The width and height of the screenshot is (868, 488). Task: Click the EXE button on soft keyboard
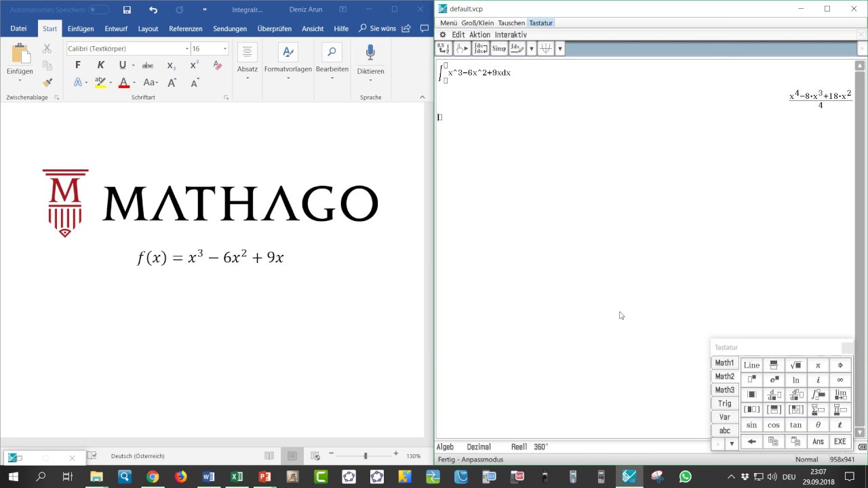point(840,442)
